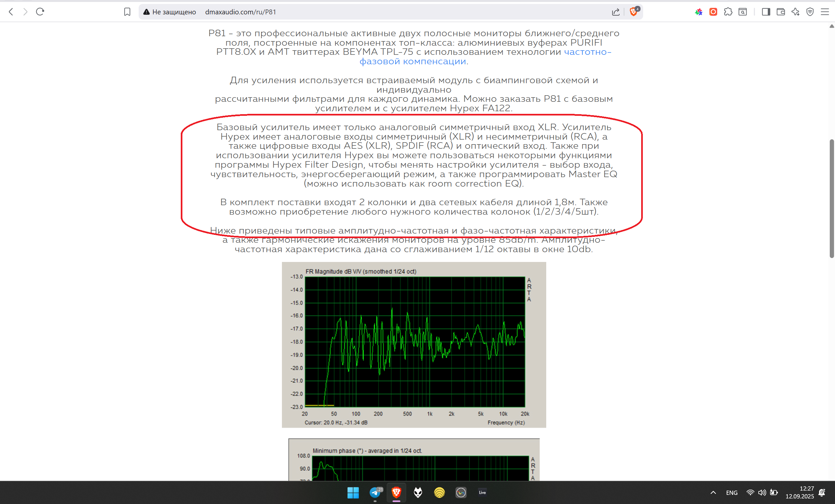Click the share page icon in address bar

[x=616, y=12]
